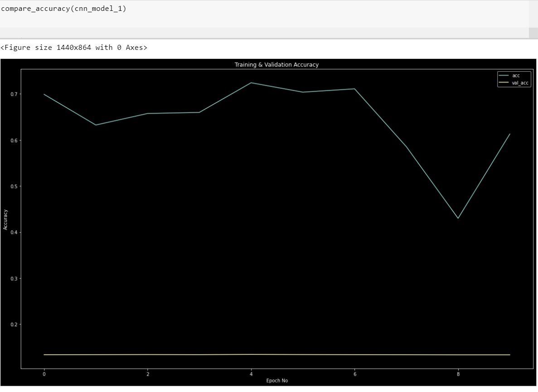The image size is (538, 392).
Task: Click the acc line swatch in legend
Action: coord(504,76)
